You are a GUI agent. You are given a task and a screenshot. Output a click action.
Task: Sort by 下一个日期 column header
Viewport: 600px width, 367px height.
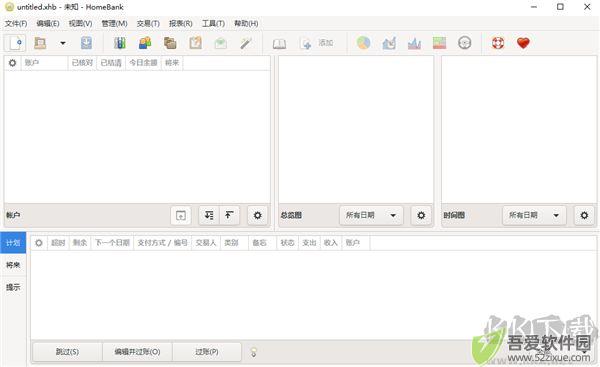(112, 243)
